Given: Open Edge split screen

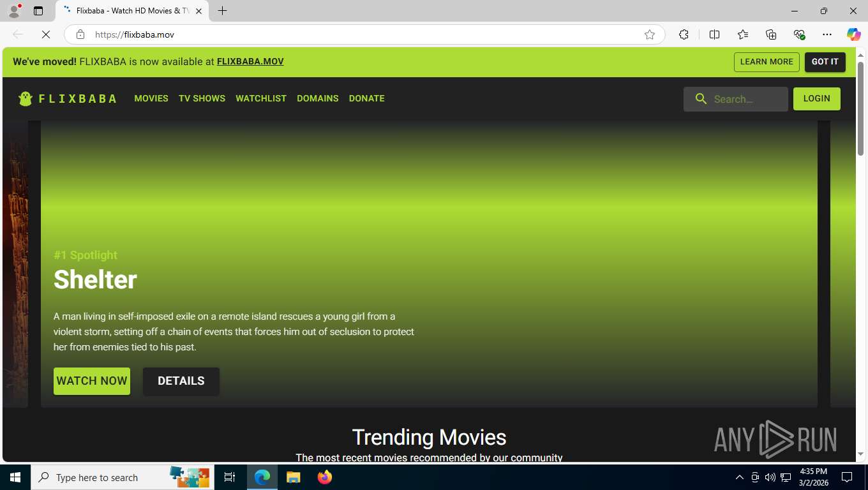Looking at the screenshot, I should [715, 34].
